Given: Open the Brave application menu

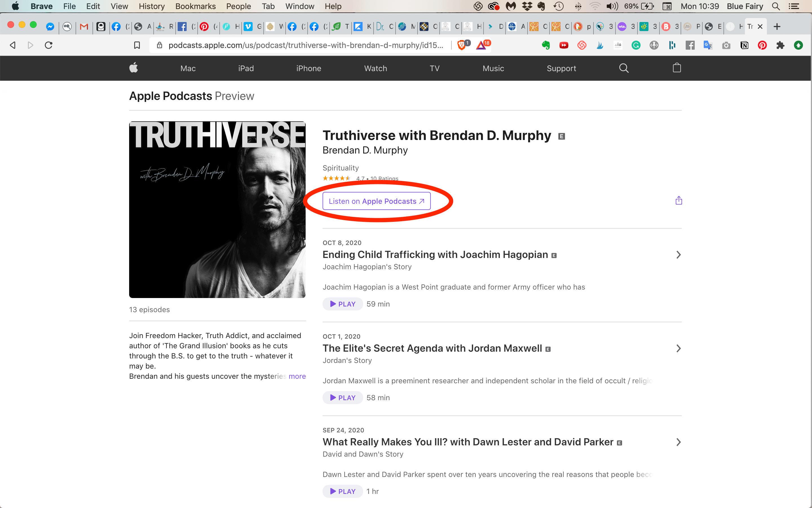Looking at the screenshot, I should [42, 6].
